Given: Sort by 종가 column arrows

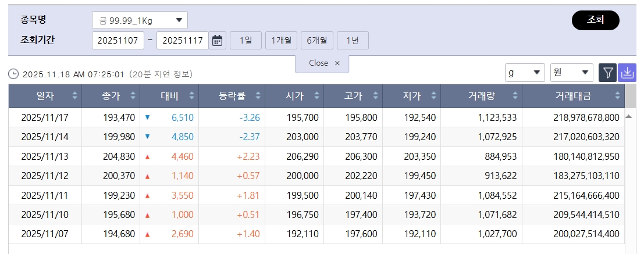Looking at the screenshot, I should coord(133,96).
